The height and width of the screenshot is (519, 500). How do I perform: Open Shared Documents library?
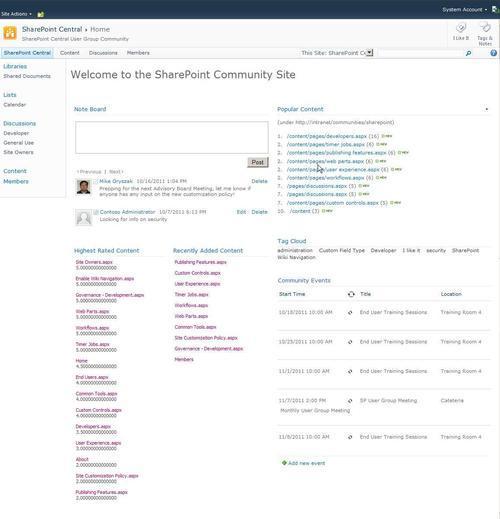click(27, 76)
